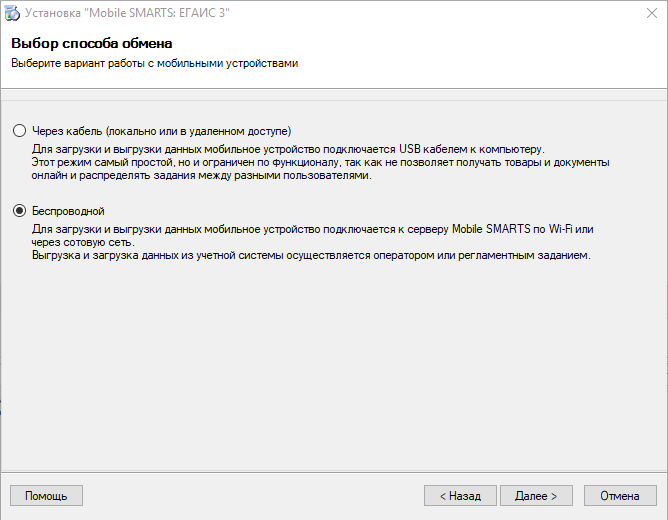Click the Wi-Fi server connection description line
Screen dimensions: 668x520
(x=312, y=229)
